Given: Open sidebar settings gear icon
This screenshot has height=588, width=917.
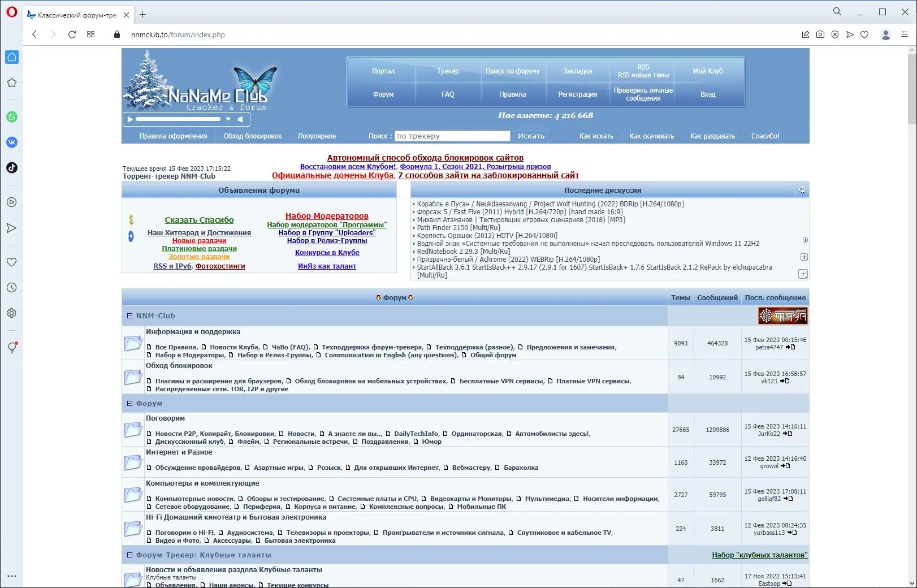Looking at the screenshot, I should pos(11,313).
